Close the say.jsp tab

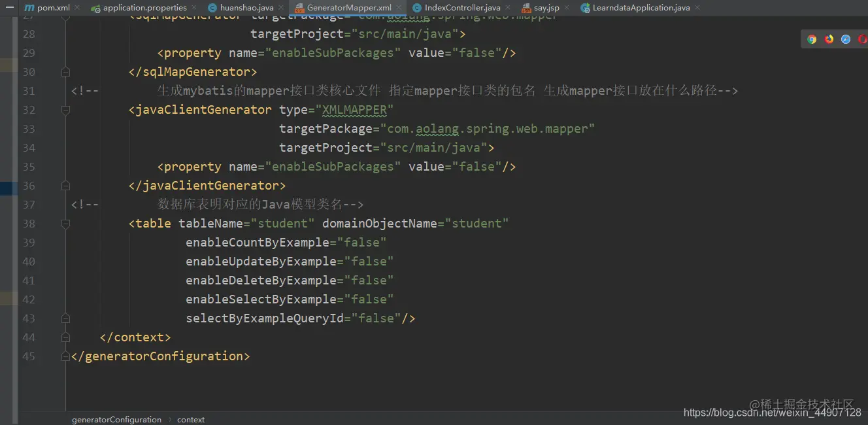point(567,8)
